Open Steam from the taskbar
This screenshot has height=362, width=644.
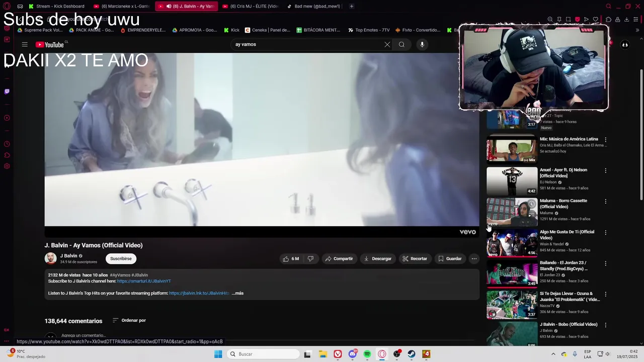click(412, 354)
